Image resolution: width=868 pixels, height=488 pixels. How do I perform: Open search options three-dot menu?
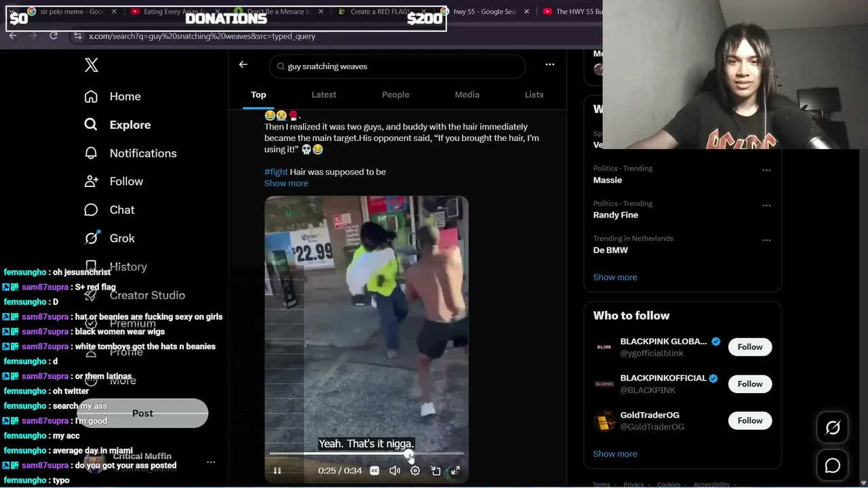coord(550,64)
